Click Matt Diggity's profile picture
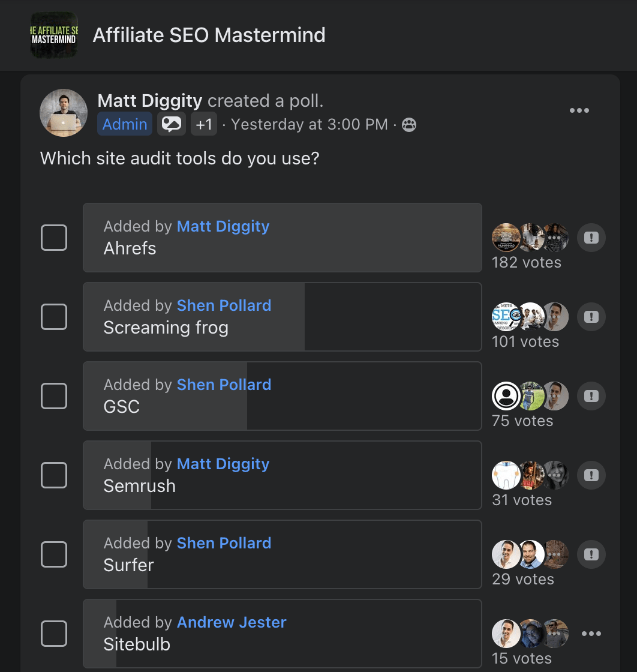 point(64,112)
